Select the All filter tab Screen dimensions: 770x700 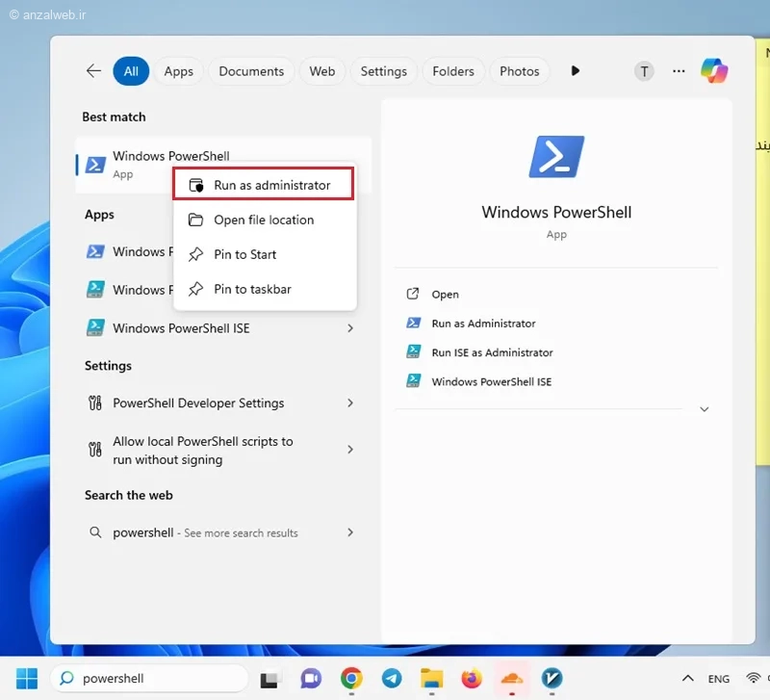(131, 71)
